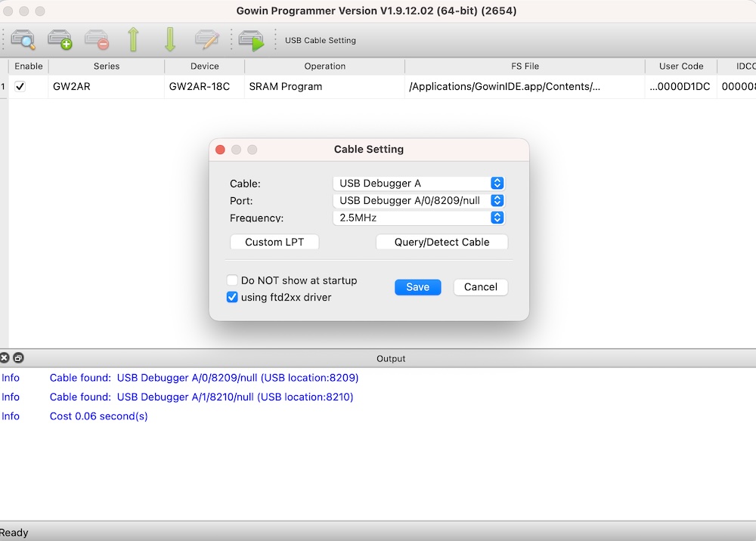Click the Remove Device toolbar icon

click(x=96, y=40)
